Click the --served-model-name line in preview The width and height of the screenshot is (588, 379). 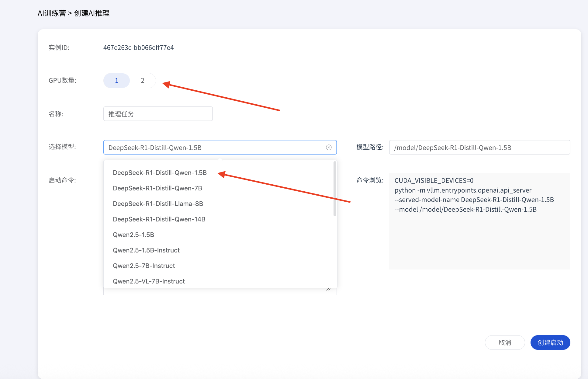tap(474, 200)
